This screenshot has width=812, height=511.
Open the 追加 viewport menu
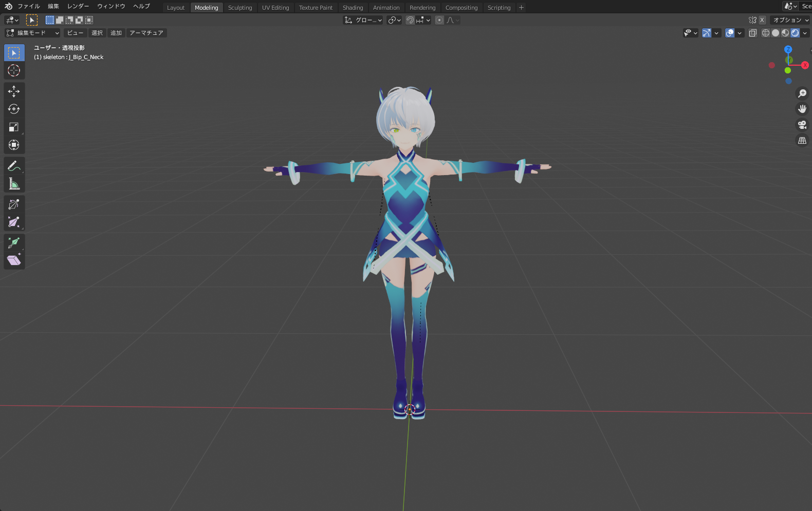coord(116,33)
